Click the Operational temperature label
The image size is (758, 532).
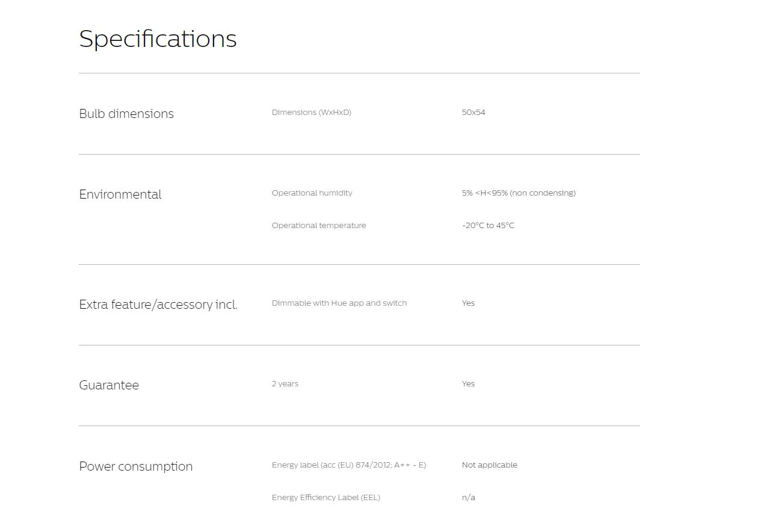[318, 226]
